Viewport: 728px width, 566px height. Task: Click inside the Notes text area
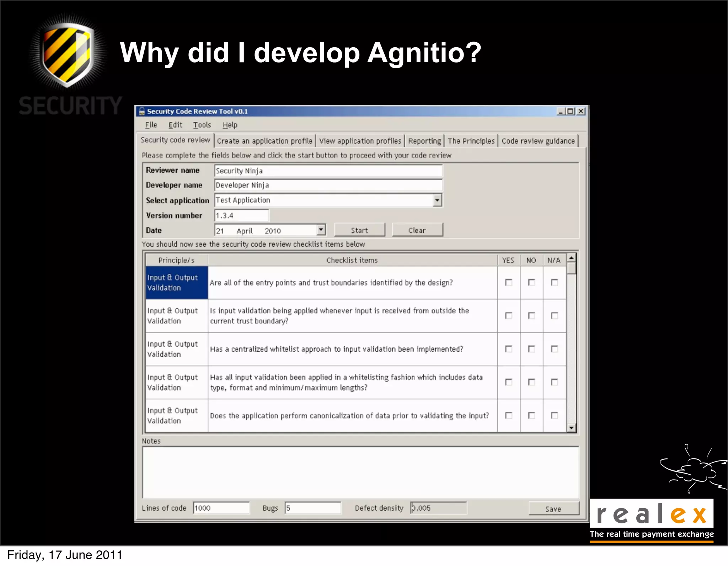360,472
